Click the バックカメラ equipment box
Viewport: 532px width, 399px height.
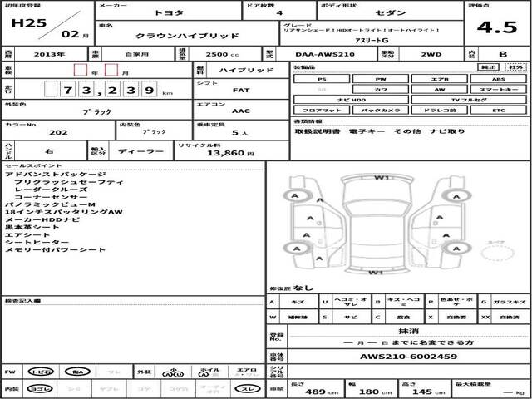(380, 109)
